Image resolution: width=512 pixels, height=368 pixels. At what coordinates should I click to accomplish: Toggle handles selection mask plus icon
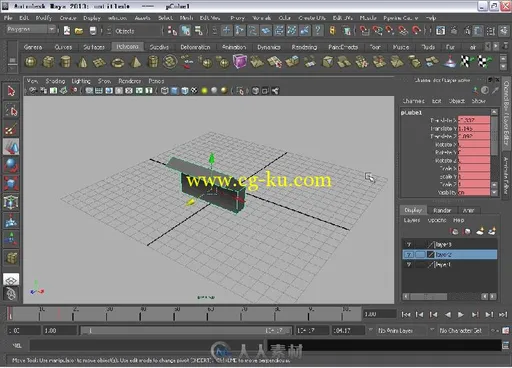point(226,31)
